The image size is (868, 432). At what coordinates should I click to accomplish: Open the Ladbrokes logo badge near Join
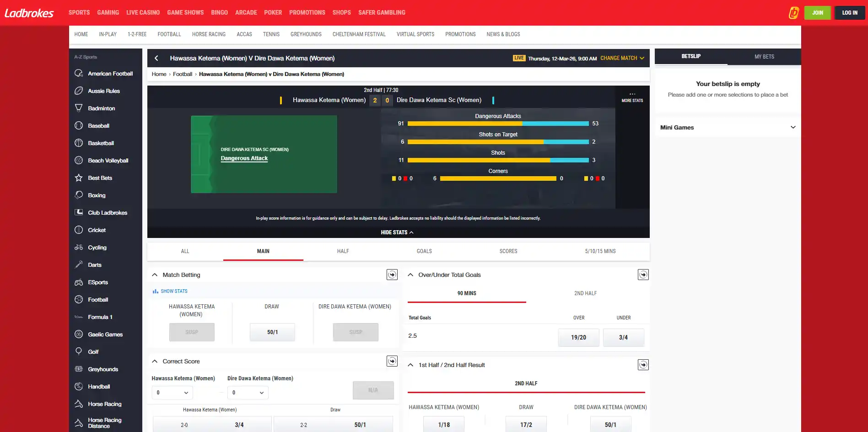pos(793,13)
